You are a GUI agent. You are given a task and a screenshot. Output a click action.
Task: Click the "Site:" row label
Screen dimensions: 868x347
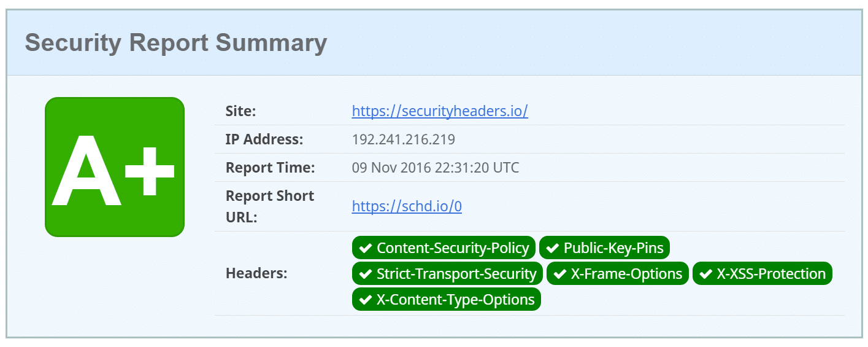[x=240, y=111]
